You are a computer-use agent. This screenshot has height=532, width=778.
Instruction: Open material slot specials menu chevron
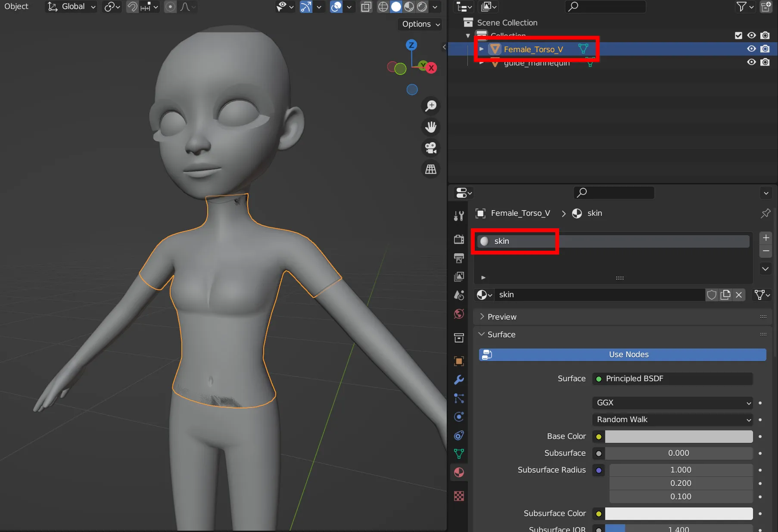point(766,269)
